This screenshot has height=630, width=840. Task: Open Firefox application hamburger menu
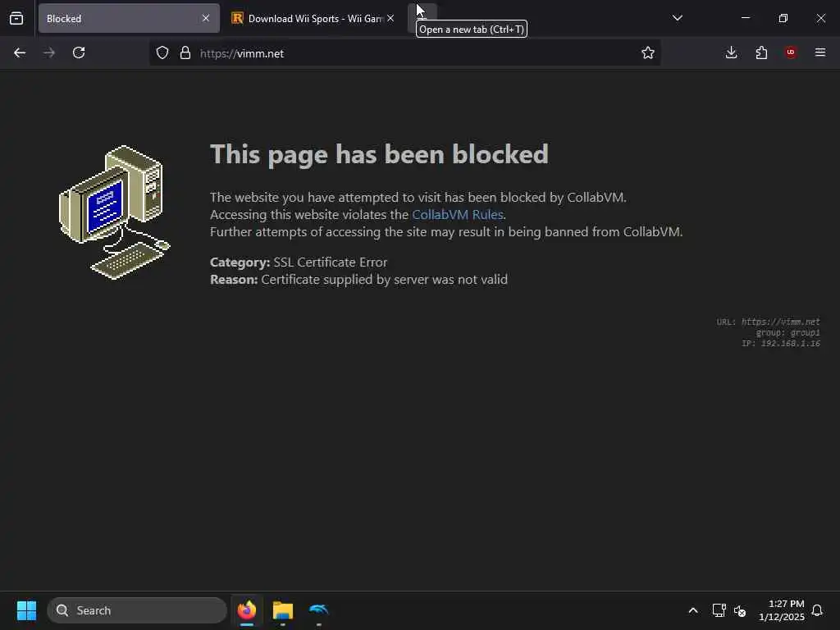click(x=820, y=52)
